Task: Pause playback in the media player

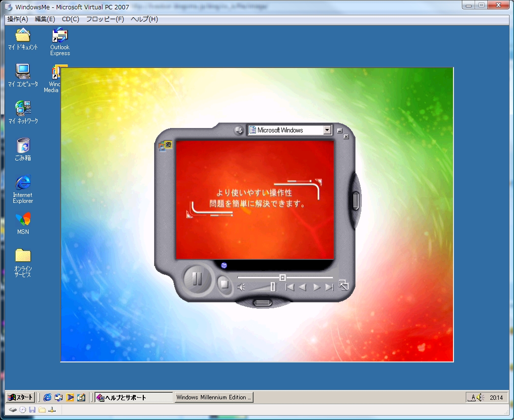Action: point(197,279)
